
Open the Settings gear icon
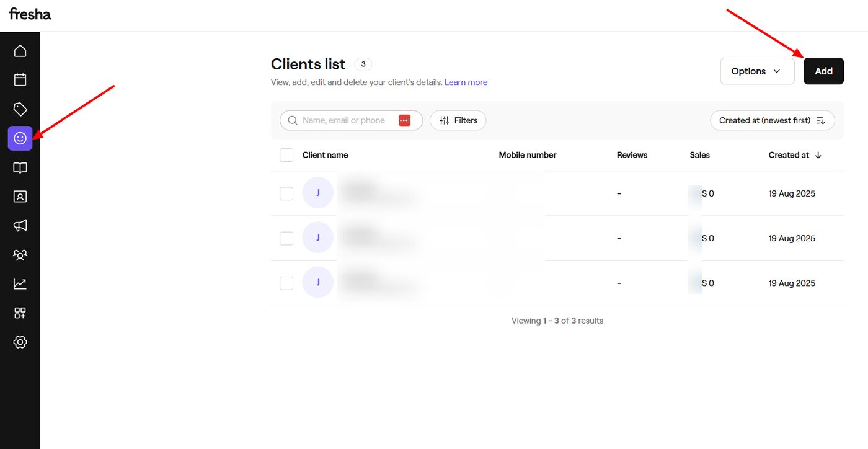coord(20,342)
